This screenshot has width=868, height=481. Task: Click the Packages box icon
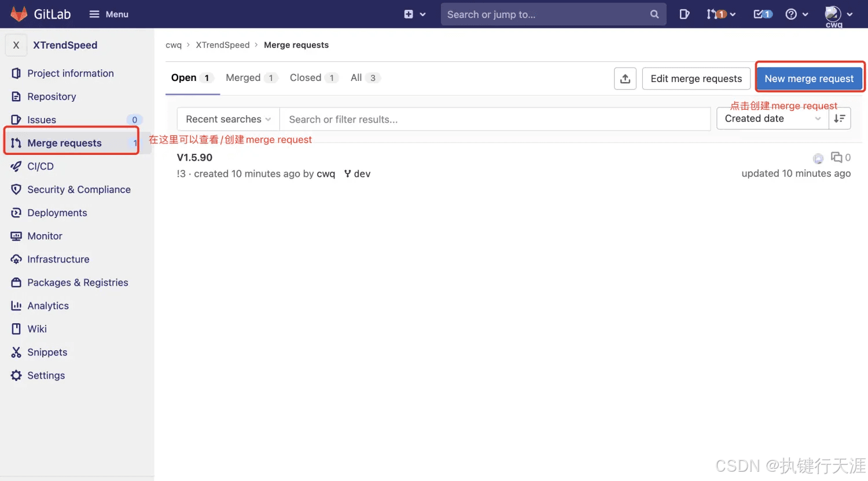pyautogui.click(x=16, y=282)
